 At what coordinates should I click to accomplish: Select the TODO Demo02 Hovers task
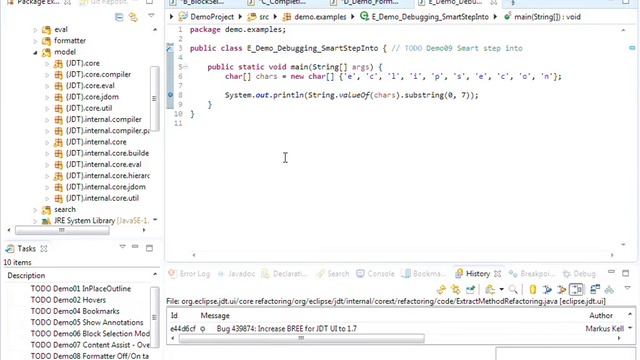click(x=68, y=300)
